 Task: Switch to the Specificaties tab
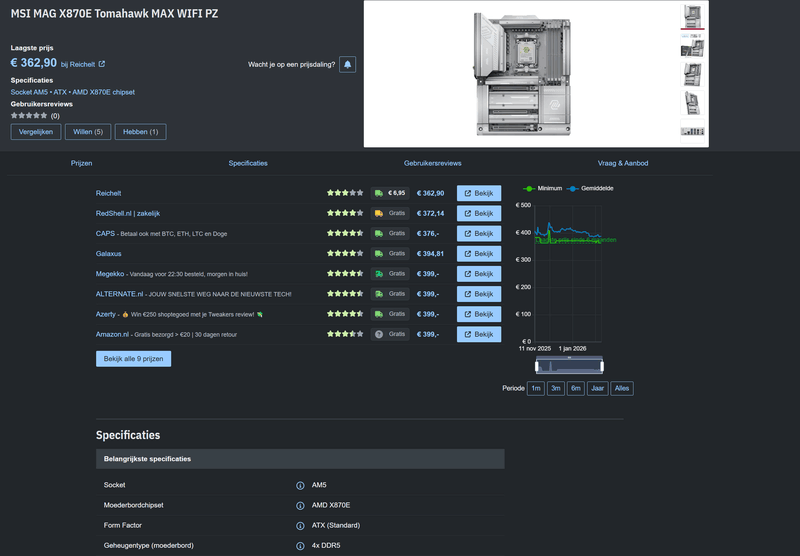(x=248, y=163)
